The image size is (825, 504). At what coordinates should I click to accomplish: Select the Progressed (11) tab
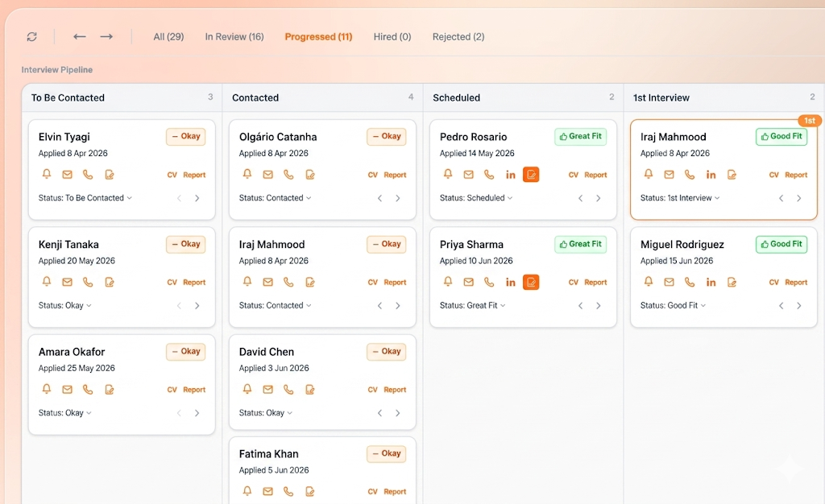point(318,37)
